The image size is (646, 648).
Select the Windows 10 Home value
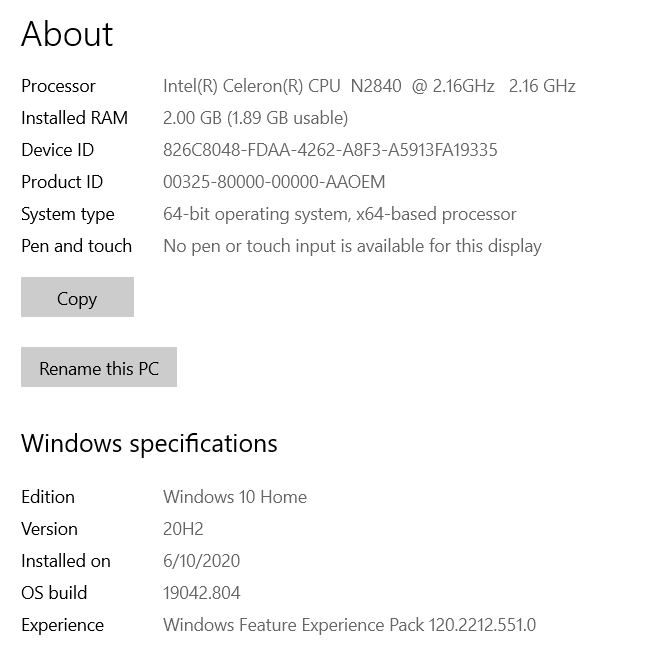235,497
